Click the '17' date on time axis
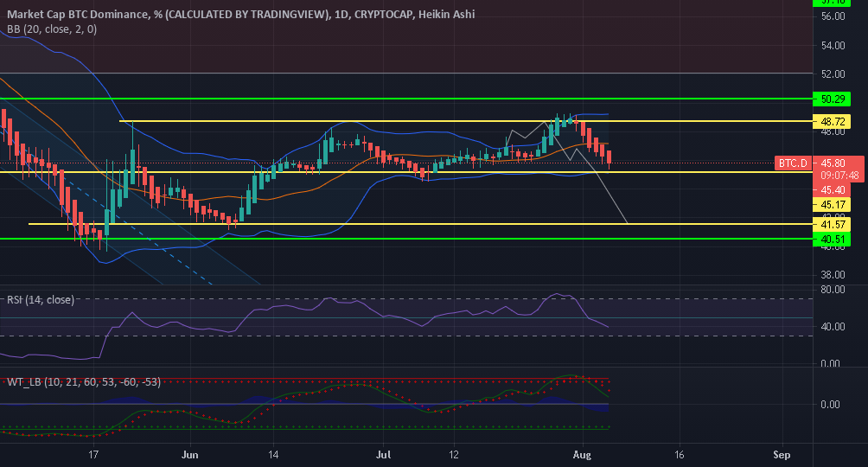The image size is (868, 467). [x=93, y=455]
